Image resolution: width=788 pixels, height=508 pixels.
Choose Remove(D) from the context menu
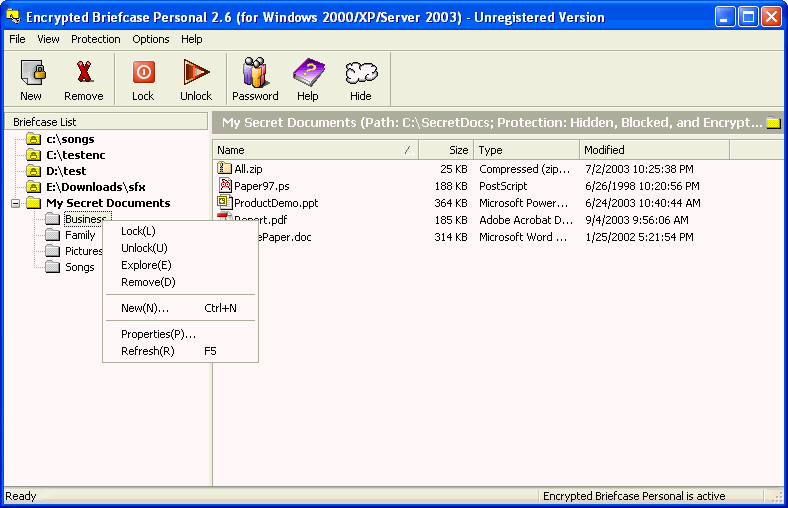click(180, 282)
